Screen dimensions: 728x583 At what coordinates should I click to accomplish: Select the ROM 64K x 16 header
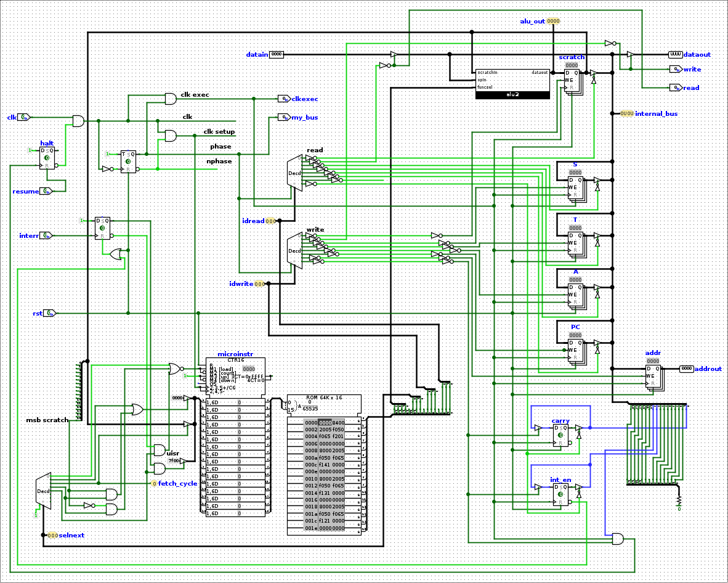point(323,405)
